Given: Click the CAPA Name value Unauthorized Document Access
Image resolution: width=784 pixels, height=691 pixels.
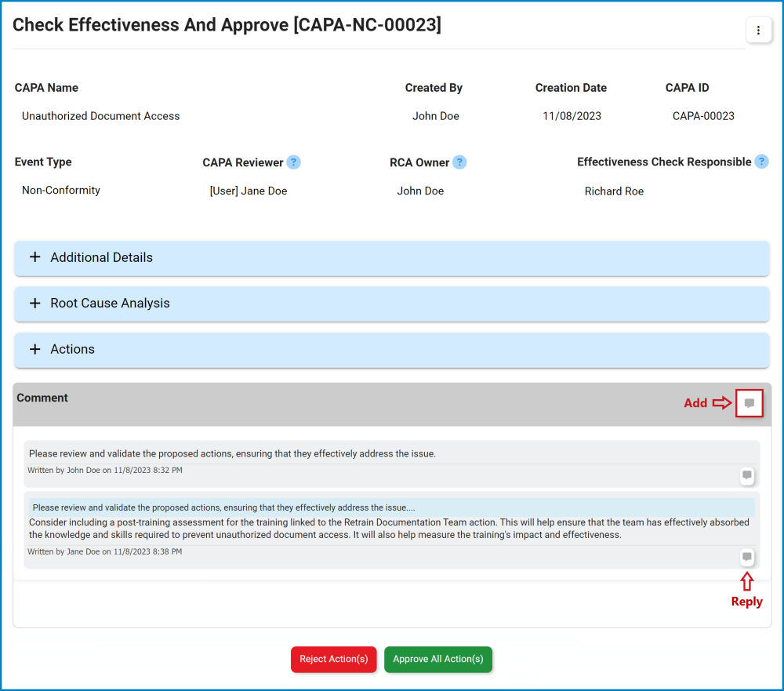Looking at the screenshot, I should point(100,115).
